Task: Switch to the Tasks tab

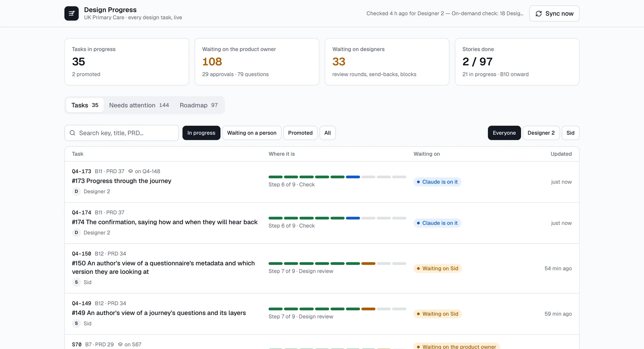Action: [x=85, y=105]
